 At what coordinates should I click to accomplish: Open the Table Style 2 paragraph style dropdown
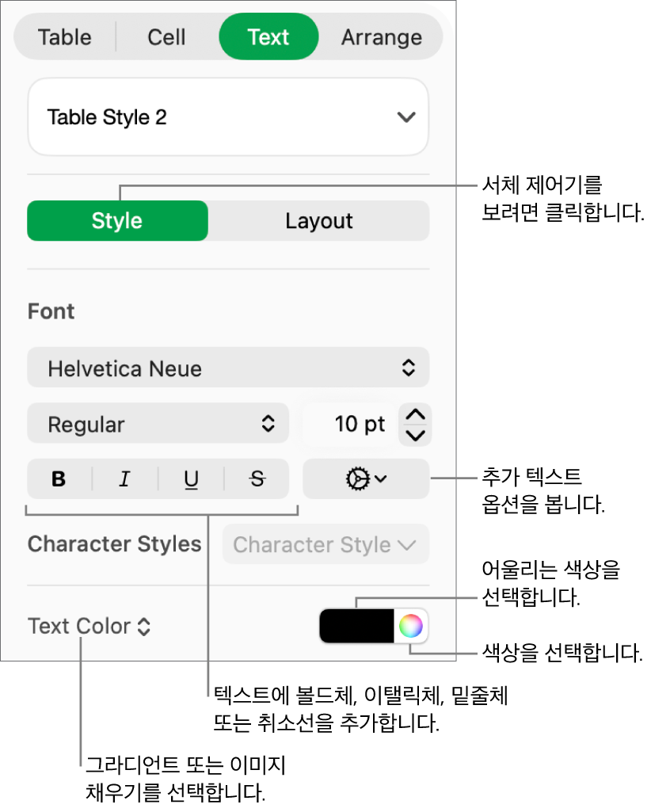[x=228, y=117]
